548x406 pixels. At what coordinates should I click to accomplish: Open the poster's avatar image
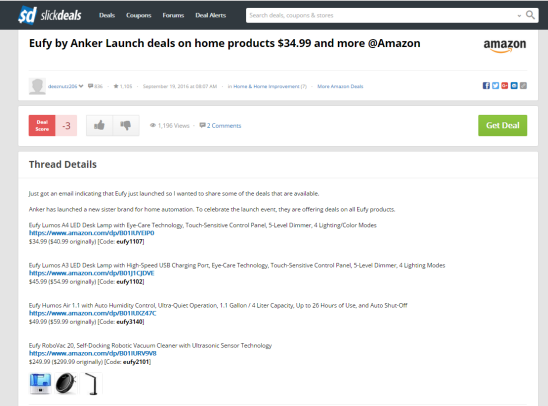coord(37,86)
